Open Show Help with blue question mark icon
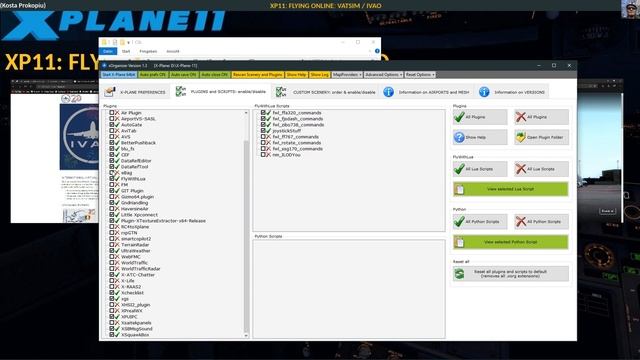This screenshot has height=360, width=640. 480,137
